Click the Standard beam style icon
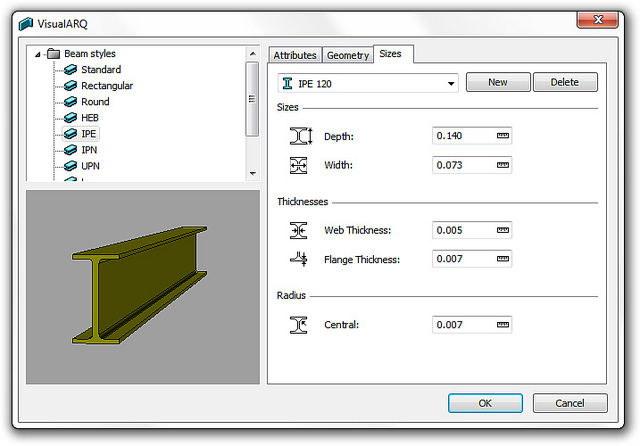 70,70
